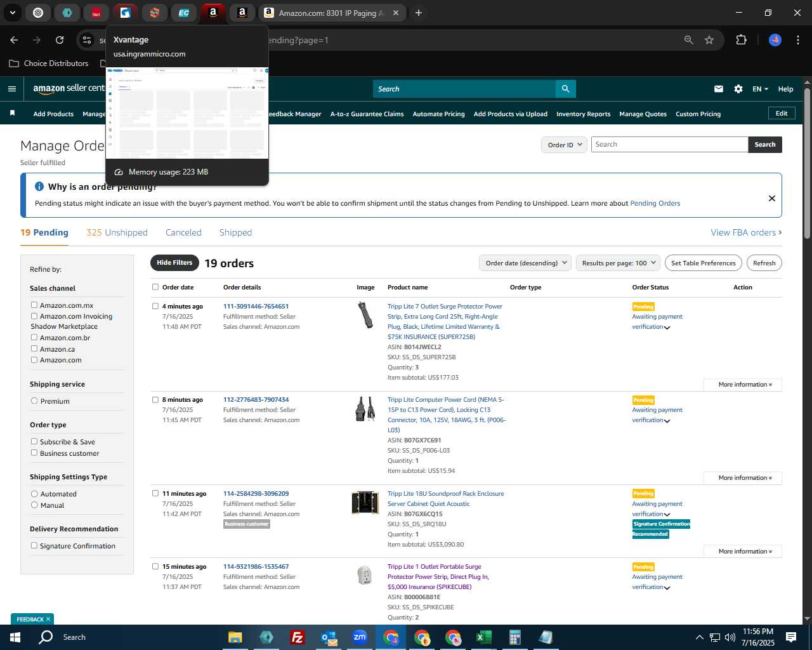Check the Amazon.com Invoicing Shadow Marketplace filter
This screenshot has width=812, height=650.
click(x=34, y=315)
